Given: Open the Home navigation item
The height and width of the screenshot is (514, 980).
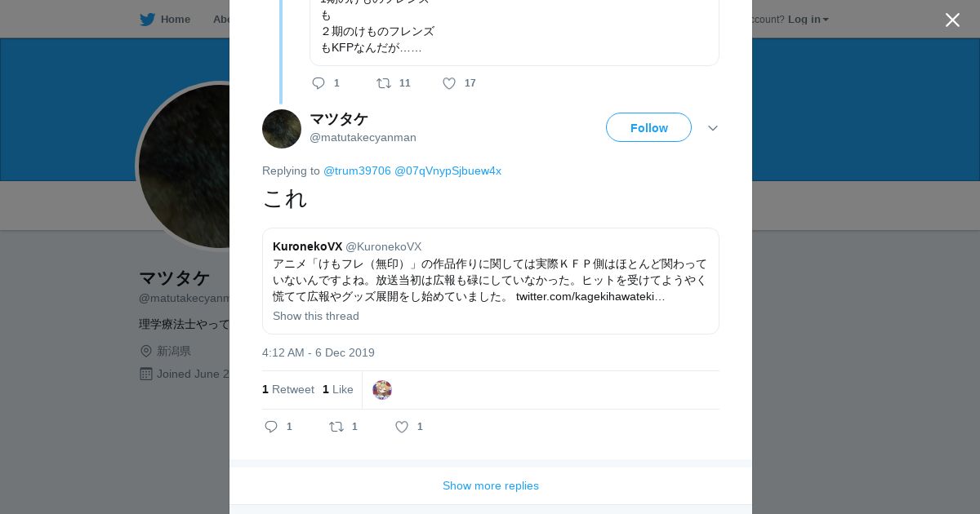Looking at the screenshot, I should (x=175, y=20).
